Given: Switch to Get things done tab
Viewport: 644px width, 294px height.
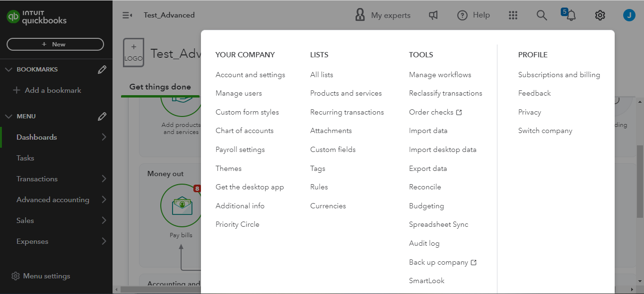Looking at the screenshot, I should (x=160, y=87).
